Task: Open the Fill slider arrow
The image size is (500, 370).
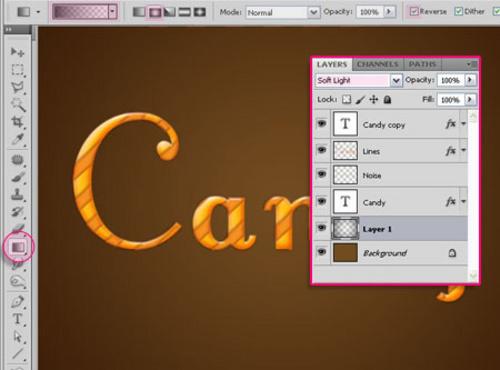Action: coord(470,99)
